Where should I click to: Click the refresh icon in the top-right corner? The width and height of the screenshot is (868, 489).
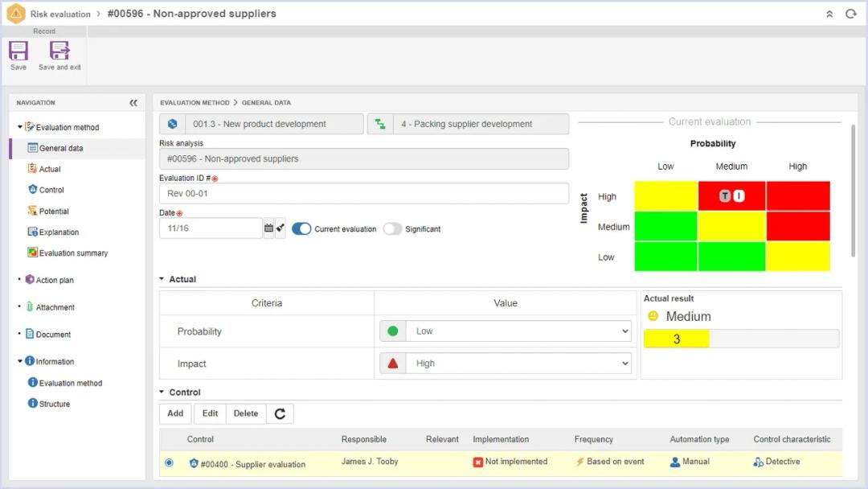[850, 14]
